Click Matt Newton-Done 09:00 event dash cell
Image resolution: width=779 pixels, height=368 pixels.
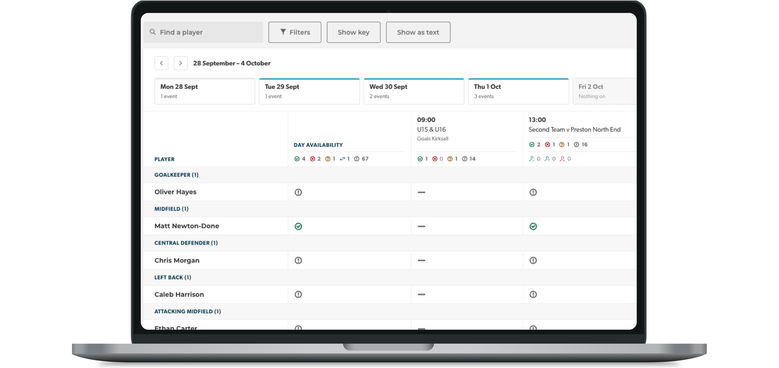pos(421,226)
